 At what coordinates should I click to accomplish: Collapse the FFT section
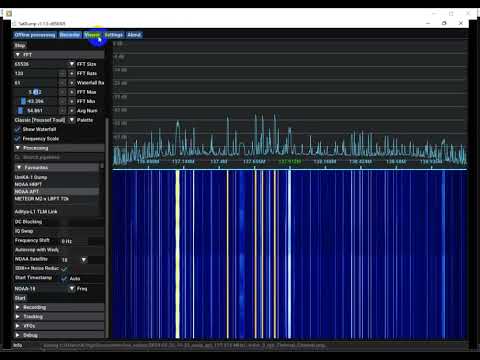click(x=59, y=55)
